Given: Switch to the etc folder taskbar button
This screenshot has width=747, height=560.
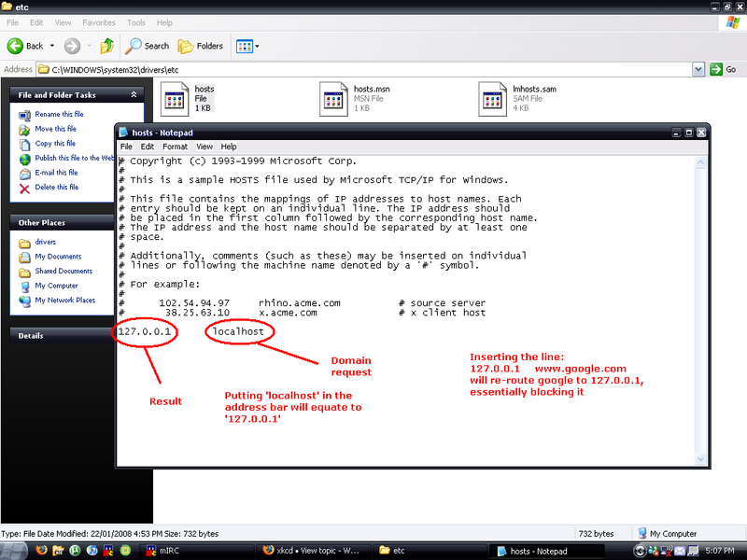Looking at the screenshot, I should tap(429, 551).
